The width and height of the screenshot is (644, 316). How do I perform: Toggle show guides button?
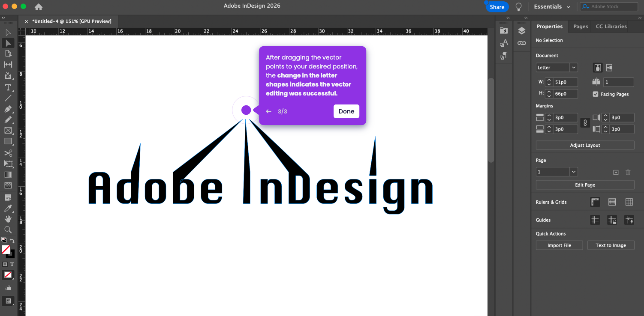point(595,220)
